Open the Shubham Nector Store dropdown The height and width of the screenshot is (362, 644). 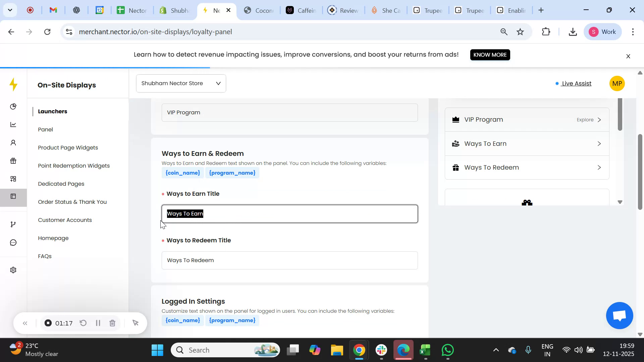(181, 83)
